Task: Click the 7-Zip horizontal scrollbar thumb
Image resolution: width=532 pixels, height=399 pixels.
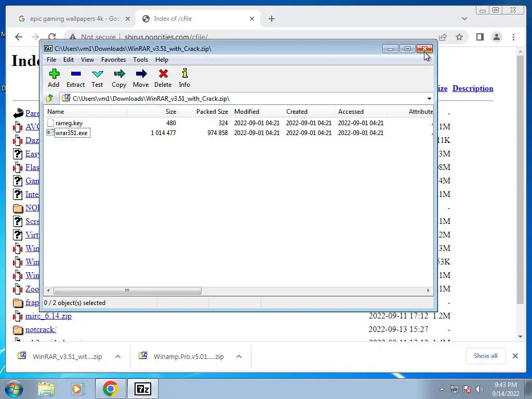Action: [x=127, y=290]
